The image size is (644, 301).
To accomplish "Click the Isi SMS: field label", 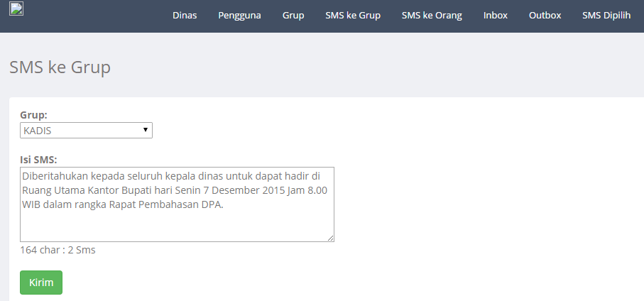I will click(38, 158).
